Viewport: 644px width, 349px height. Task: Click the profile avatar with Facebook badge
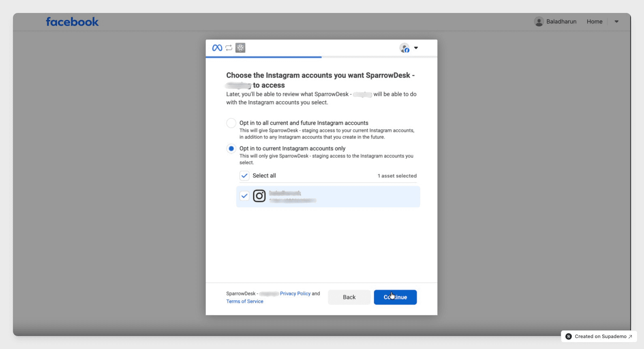coord(404,48)
